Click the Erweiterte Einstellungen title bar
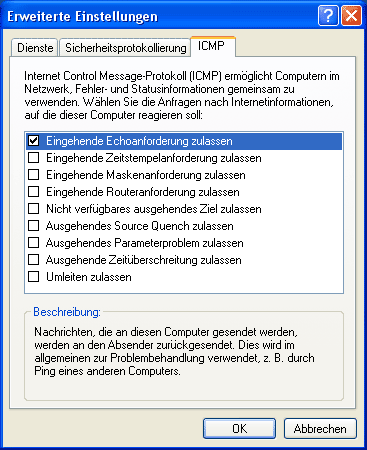This screenshot has height=450, width=367. [160, 16]
